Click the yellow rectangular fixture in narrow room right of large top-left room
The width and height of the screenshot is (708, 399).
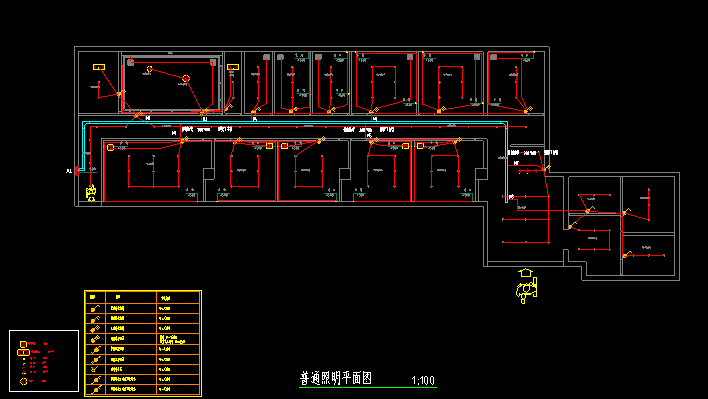pyautogui.click(x=233, y=67)
